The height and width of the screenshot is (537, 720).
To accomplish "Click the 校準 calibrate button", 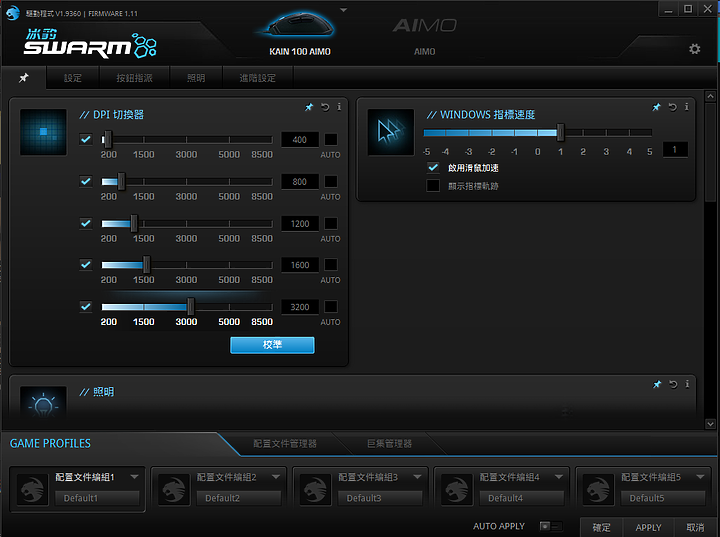I will coord(272,345).
